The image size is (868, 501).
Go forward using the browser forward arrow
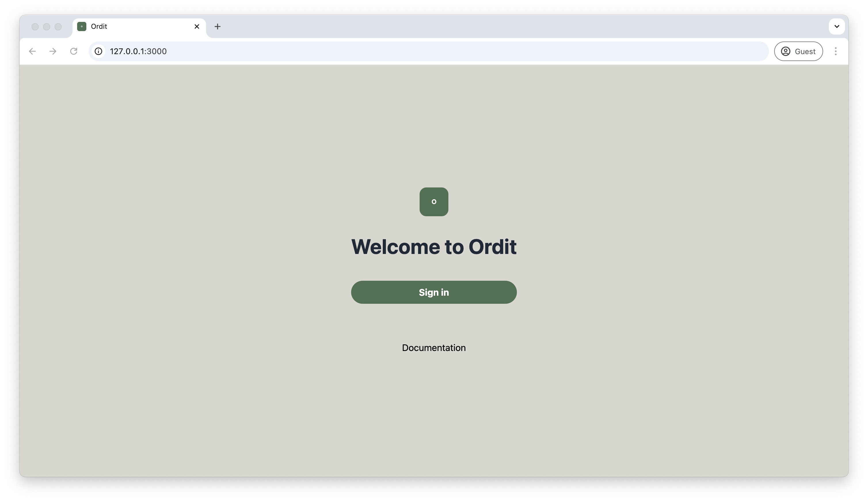point(53,51)
